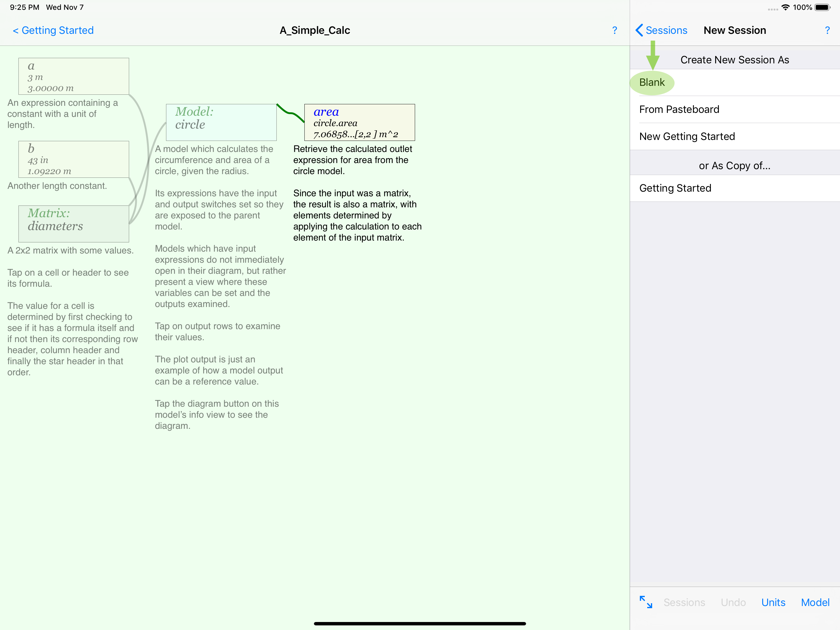Image resolution: width=840 pixels, height=630 pixels.
Task: Tap note 'The plot output is just an'
Action: (219, 370)
